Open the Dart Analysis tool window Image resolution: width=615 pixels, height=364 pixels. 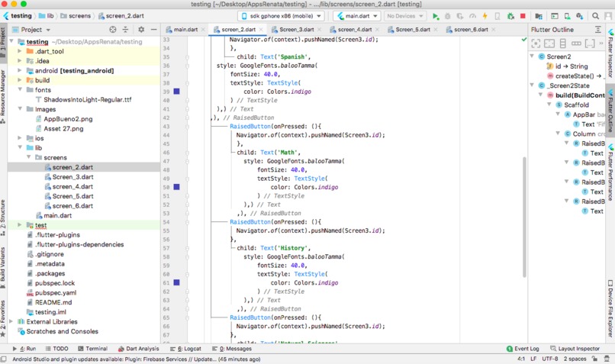click(x=138, y=349)
